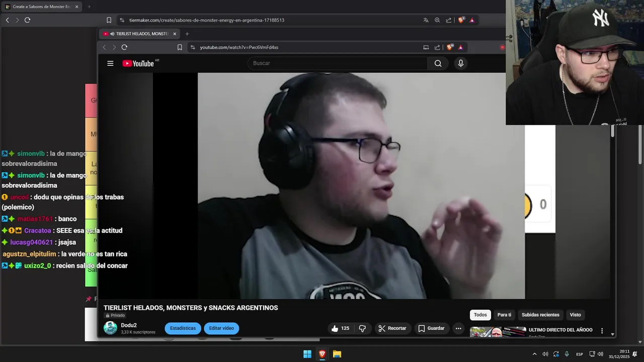Bookmark the YouTube page

(180, 47)
